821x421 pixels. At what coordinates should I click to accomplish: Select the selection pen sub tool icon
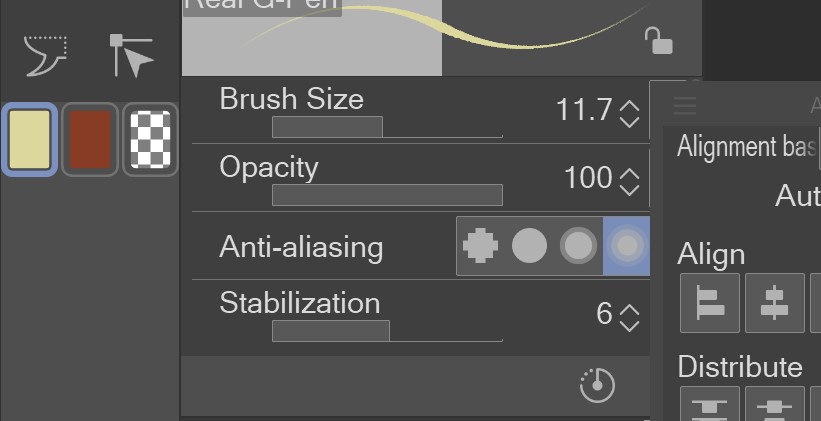tap(45, 56)
